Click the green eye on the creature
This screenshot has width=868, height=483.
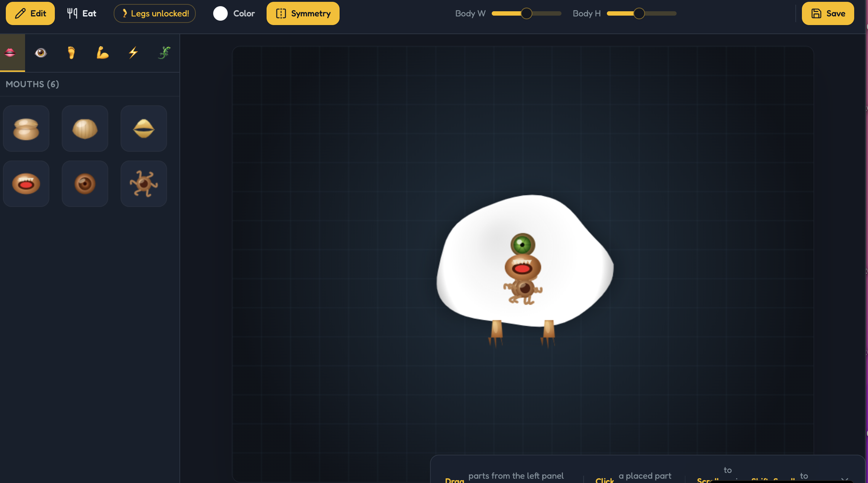pyautogui.click(x=522, y=244)
